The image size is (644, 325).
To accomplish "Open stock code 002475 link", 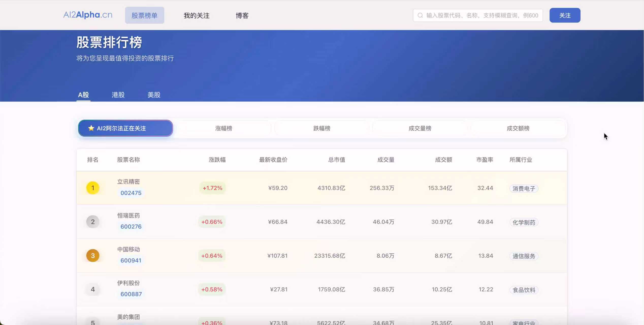I will point(131,193).
